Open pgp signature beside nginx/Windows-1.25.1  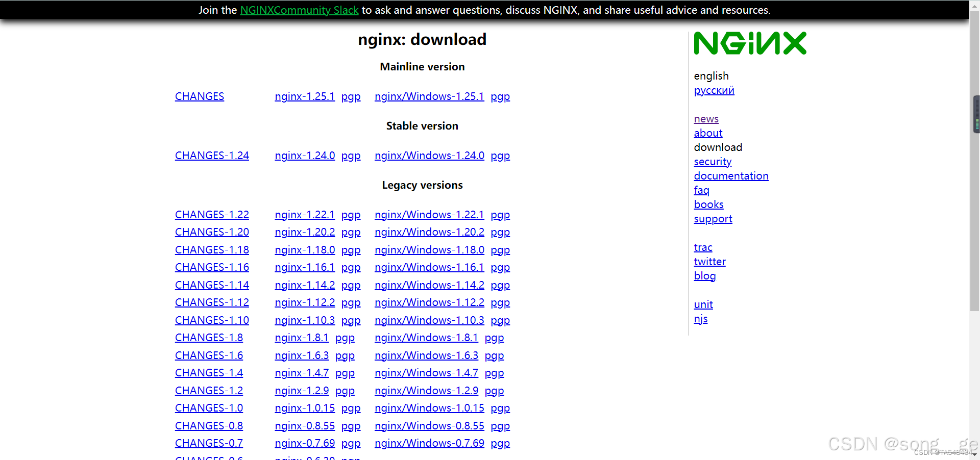click(500, 96)
